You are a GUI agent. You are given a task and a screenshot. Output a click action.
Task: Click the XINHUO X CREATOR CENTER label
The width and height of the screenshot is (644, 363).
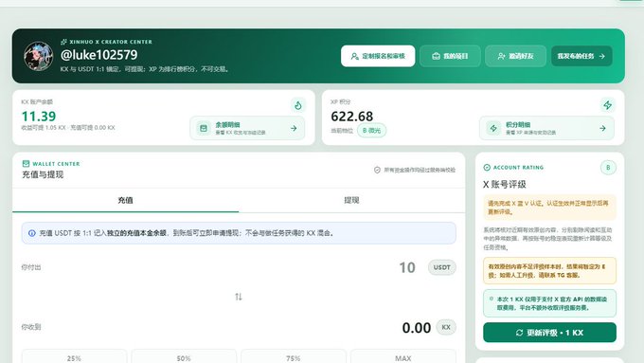pyautogui.click(x=111, y=42)
